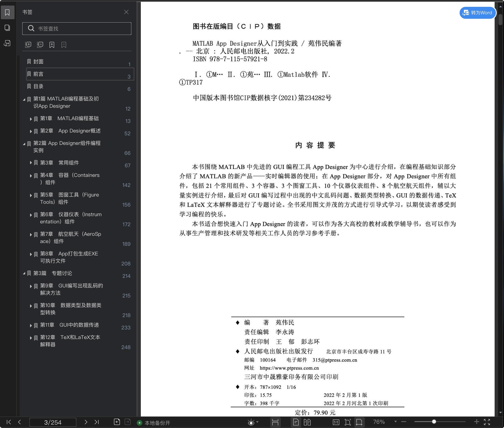The width and height of the screenshot is (504, 428).
Task: Expand 第2章 App Designer概述 bookmark
Action: (31, 131)
